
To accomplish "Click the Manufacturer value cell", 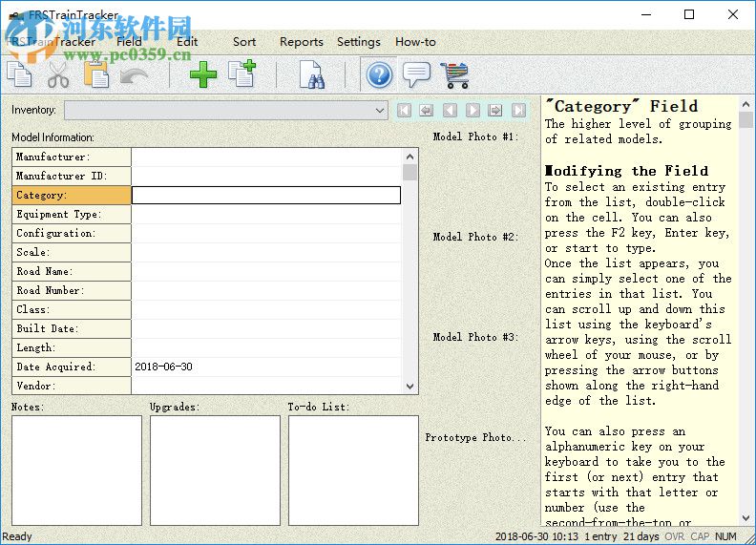I will tap(266, 157).
